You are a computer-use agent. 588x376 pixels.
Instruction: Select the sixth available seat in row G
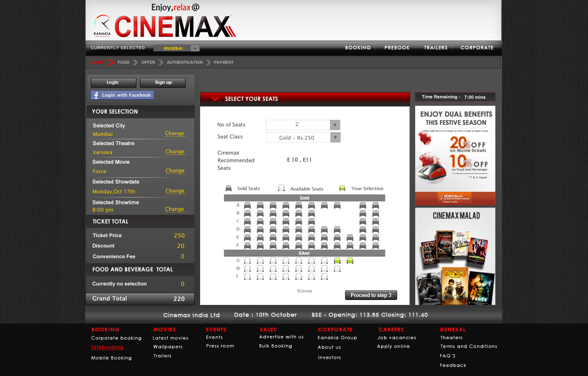pyautogui.click(x=311, y=260)
